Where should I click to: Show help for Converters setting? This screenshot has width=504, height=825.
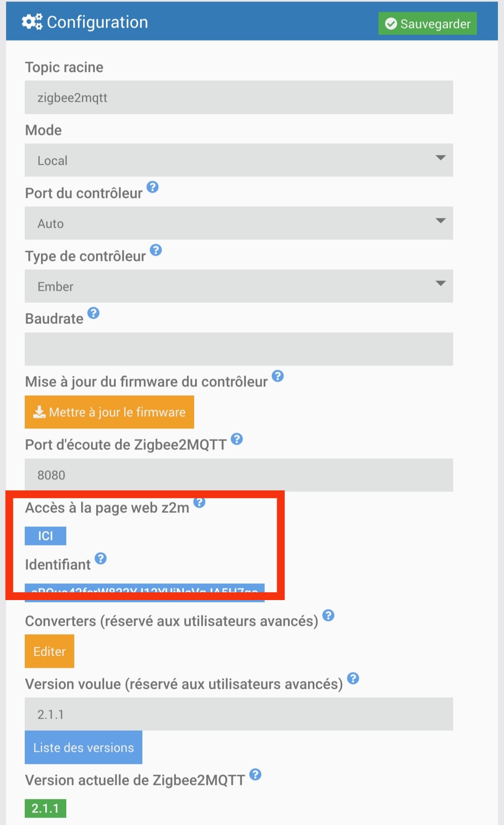click(x=329, y=615)
